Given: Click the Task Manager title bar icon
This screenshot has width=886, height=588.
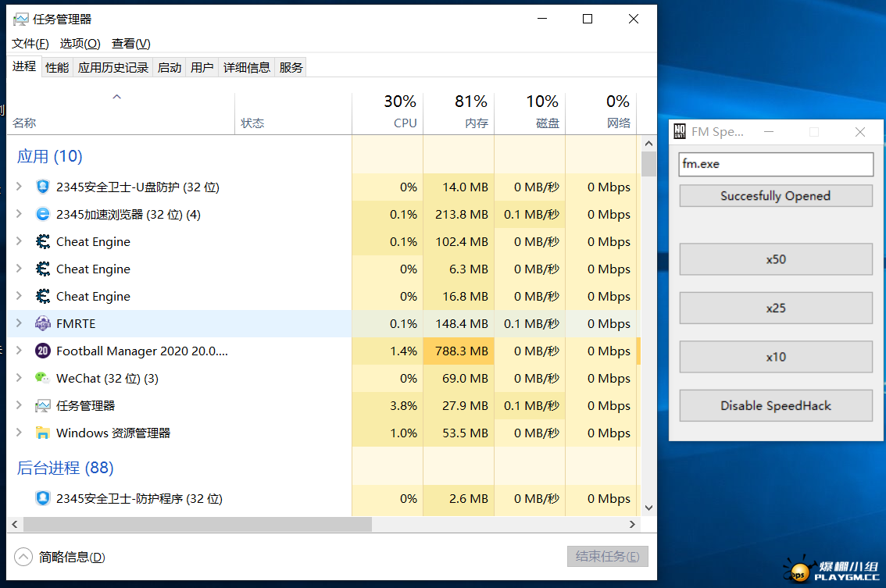Looking at the screenshot, I should (21, 20).
